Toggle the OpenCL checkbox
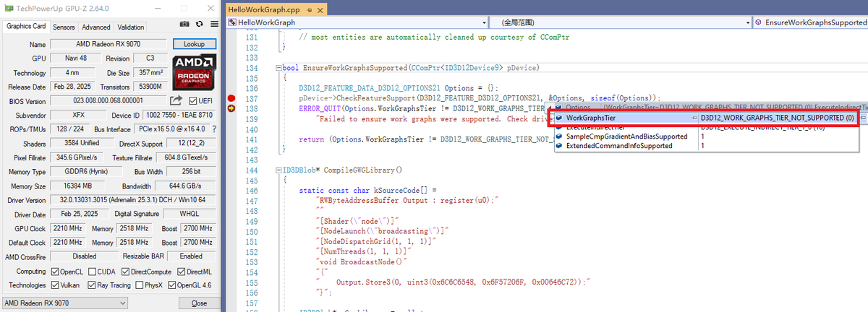 (x=56, y=272)
